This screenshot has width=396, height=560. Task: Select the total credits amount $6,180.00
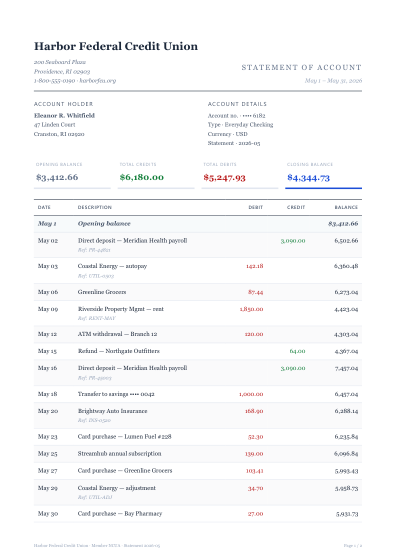pyautogui.click(x=142, y=177)
